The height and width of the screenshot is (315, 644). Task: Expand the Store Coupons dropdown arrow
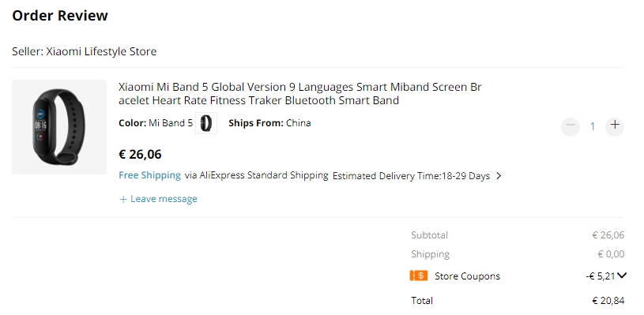click(x=622, y=276)
